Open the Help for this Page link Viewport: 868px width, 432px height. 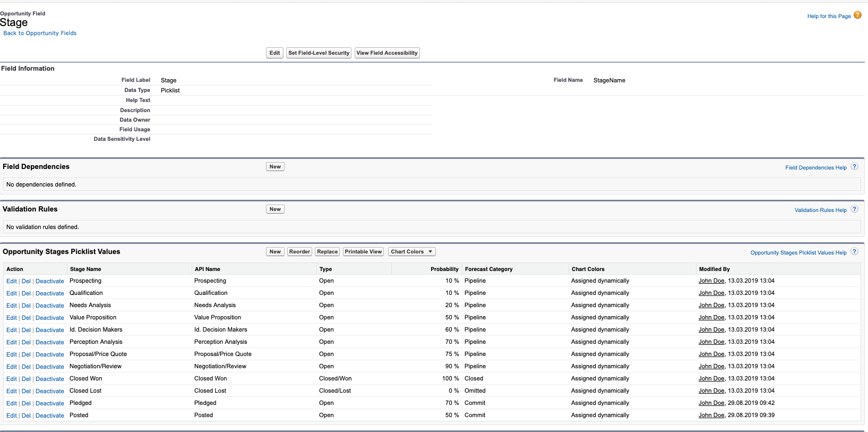(829, 16)
